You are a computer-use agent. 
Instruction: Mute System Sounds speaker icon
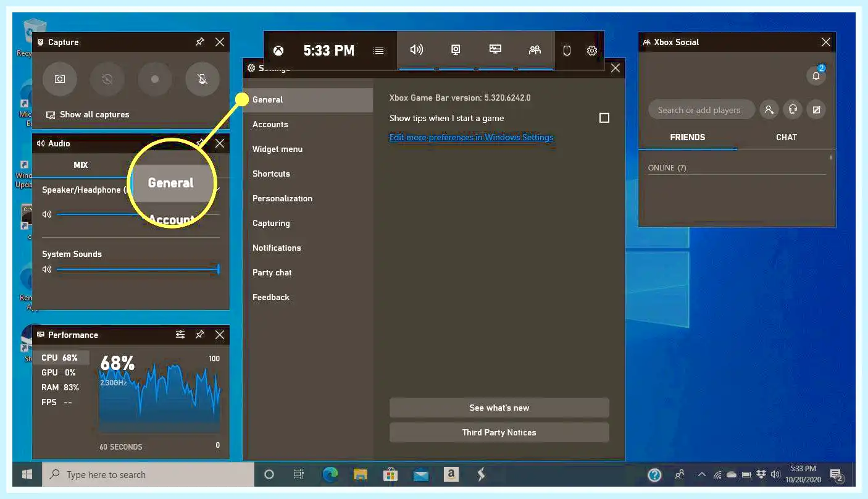[47, 269]
